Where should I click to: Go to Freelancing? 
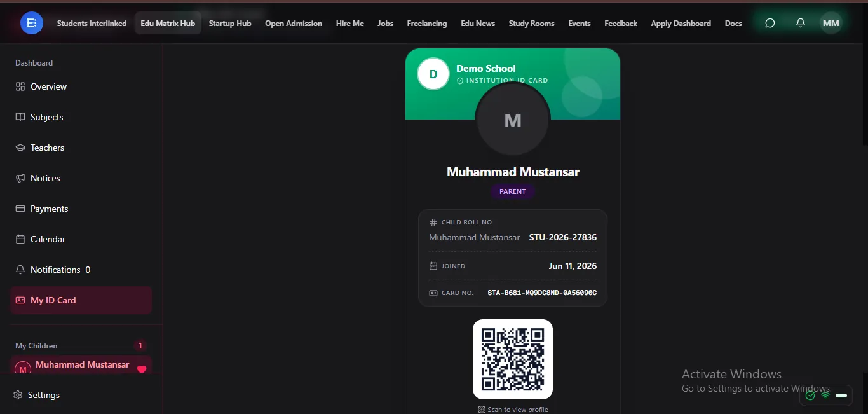tap(427, 23)
